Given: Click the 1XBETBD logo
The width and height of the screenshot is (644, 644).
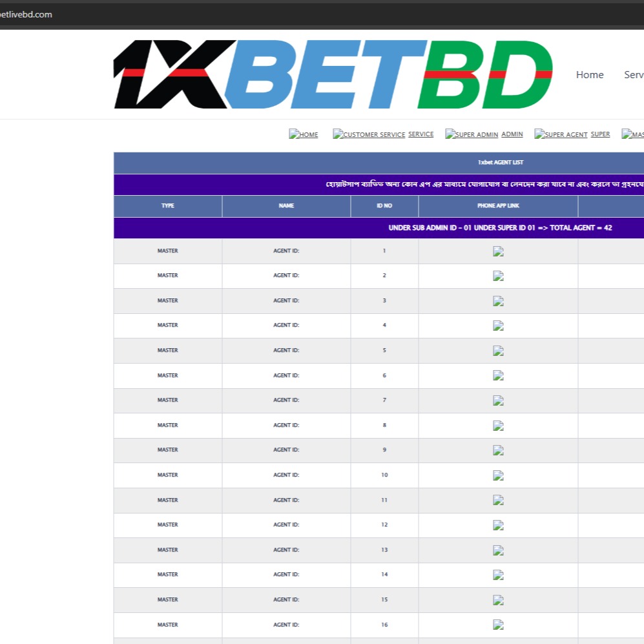Looking at the screenshot, I should click(x=333, y=74).
